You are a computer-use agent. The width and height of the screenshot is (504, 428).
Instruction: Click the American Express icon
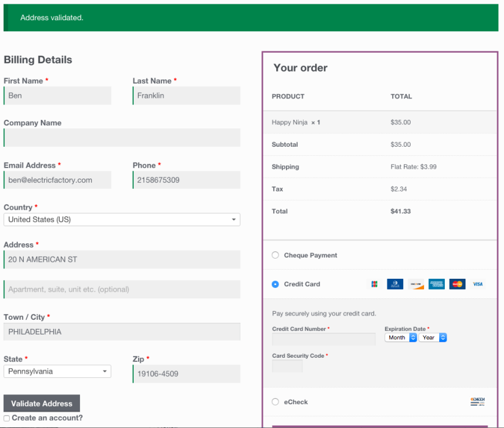click(436, 284)
